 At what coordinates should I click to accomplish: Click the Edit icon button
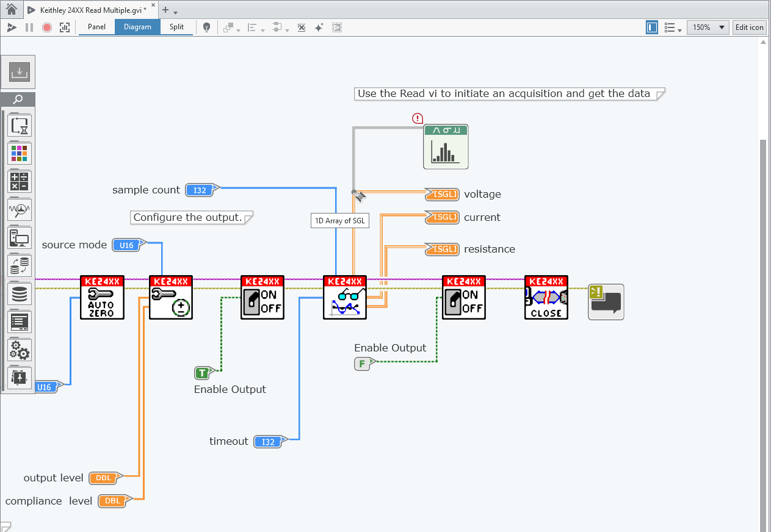(x=749, y=27)
